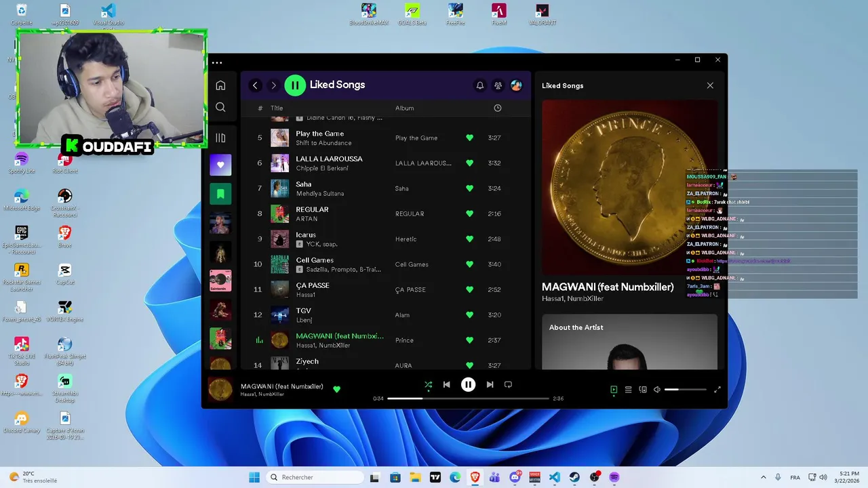Open Brave from the taskbar
The image size is (868, 488).
475,477
